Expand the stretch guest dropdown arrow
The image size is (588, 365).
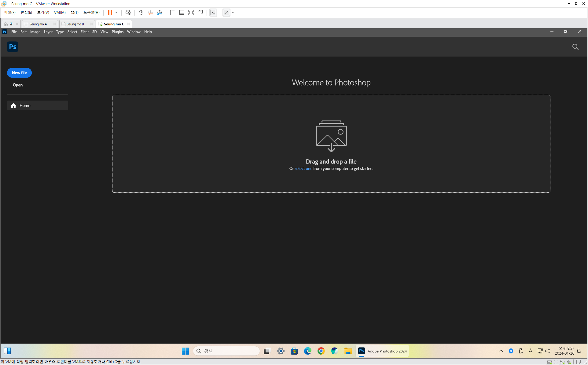pyautogui.click(x=233, y=13)
